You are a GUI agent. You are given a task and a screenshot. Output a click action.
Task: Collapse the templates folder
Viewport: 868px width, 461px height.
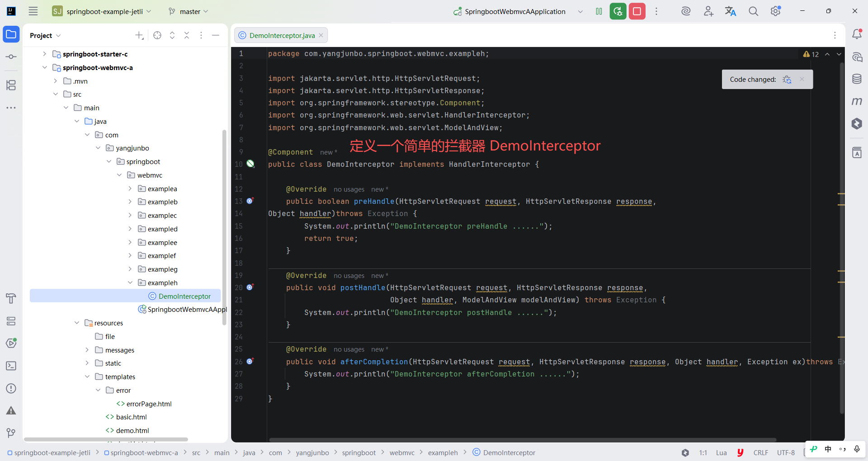click(x=87, y=376)
